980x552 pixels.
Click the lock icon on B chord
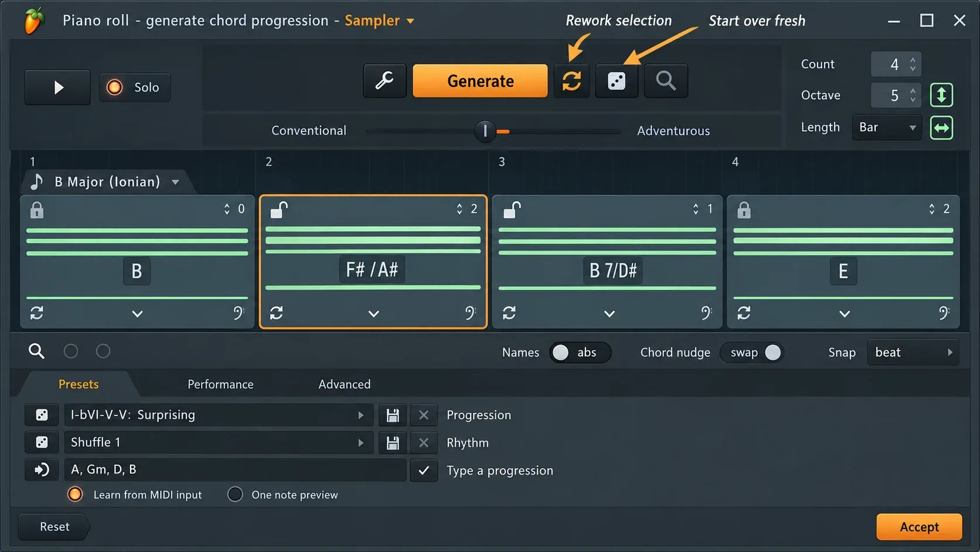pyautogui.click(x=37, y=210)
